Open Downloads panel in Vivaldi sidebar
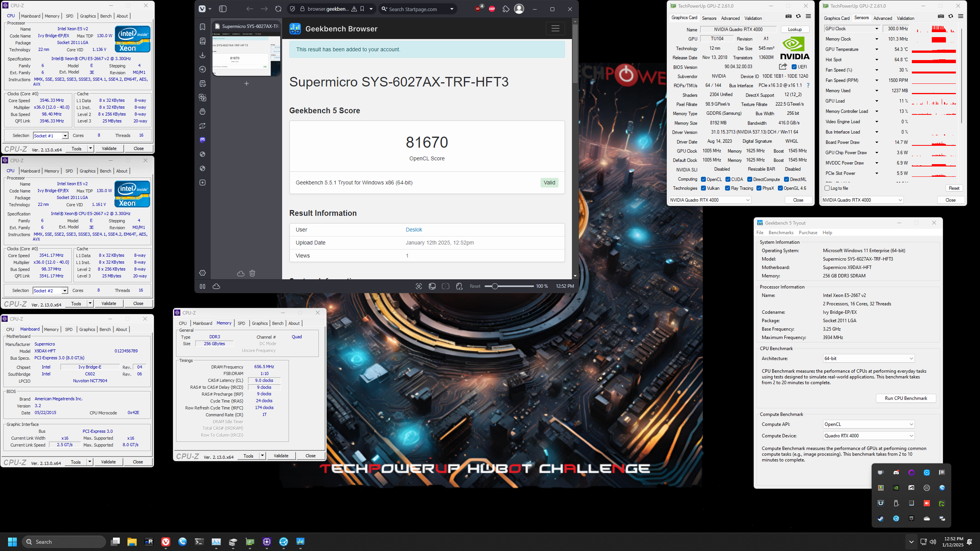 pos(203,55)
